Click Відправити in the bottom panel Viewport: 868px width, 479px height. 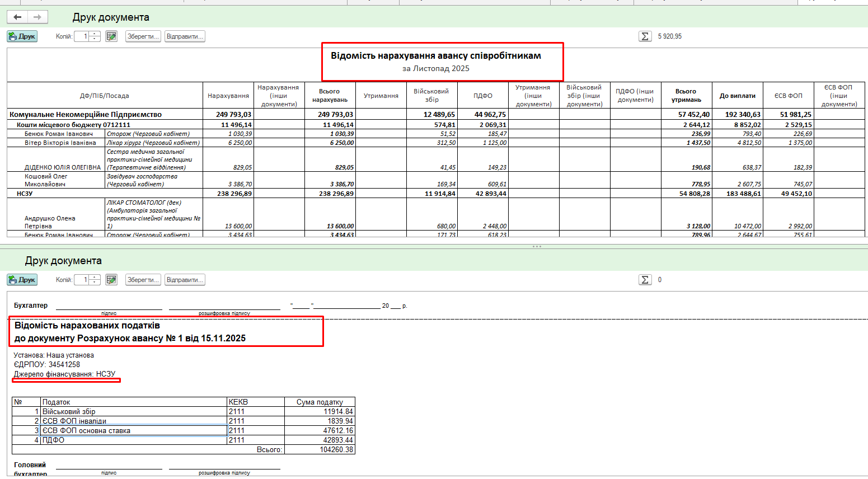[185, 280]
